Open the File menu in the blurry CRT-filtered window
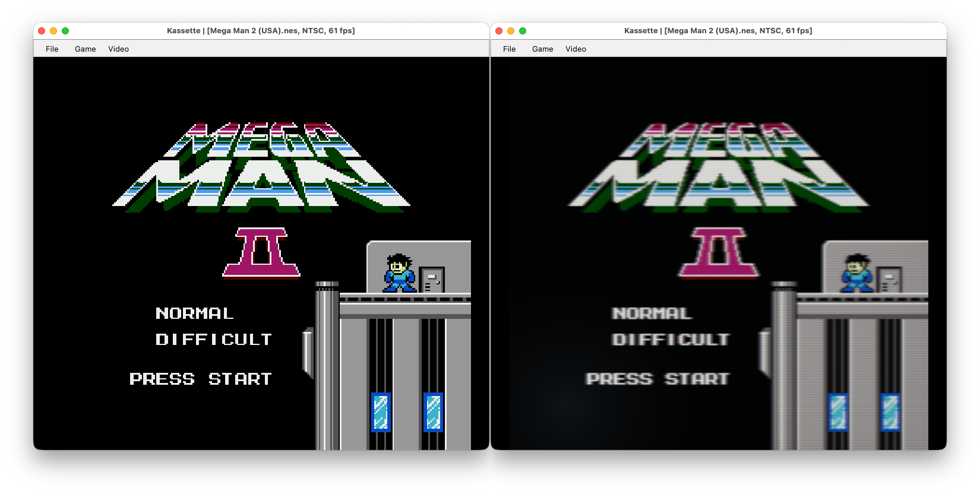 [x=510, y=49]
